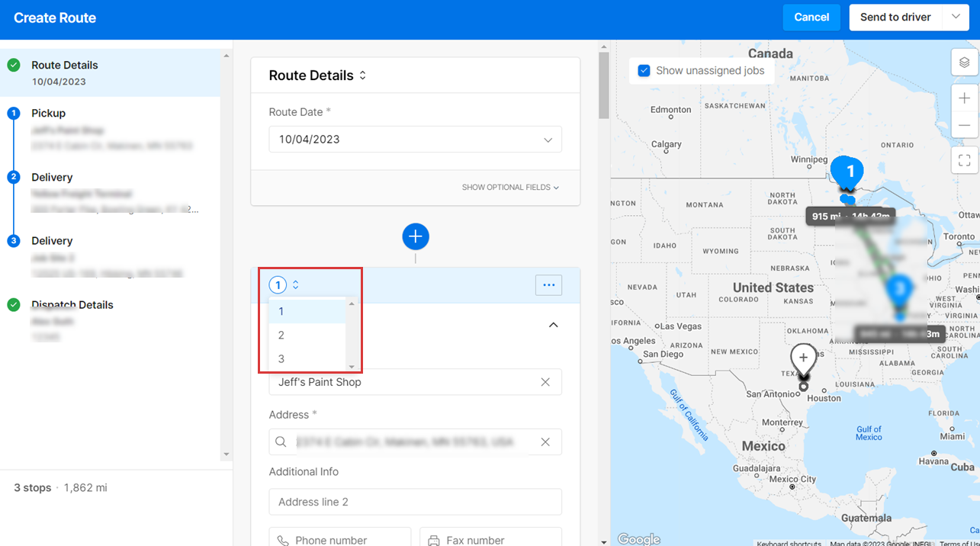
Task: Click the add-location pin on the map
Action: (x=803, y=358)
